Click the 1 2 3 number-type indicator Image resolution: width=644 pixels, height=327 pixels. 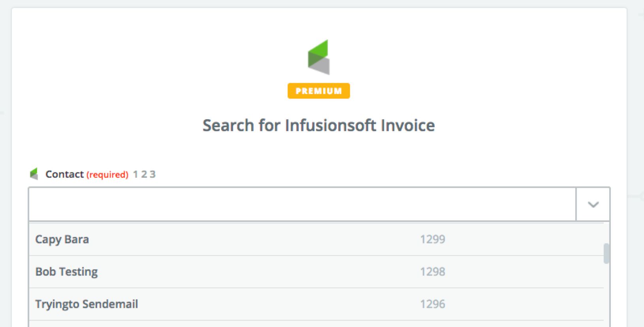pos(144,174)
